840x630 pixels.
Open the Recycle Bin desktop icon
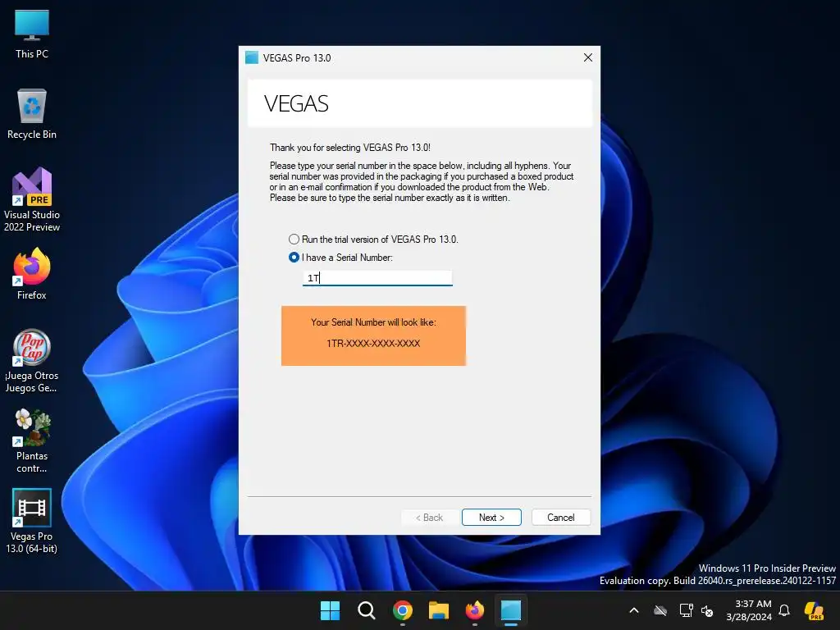click(x=32, y=114)
